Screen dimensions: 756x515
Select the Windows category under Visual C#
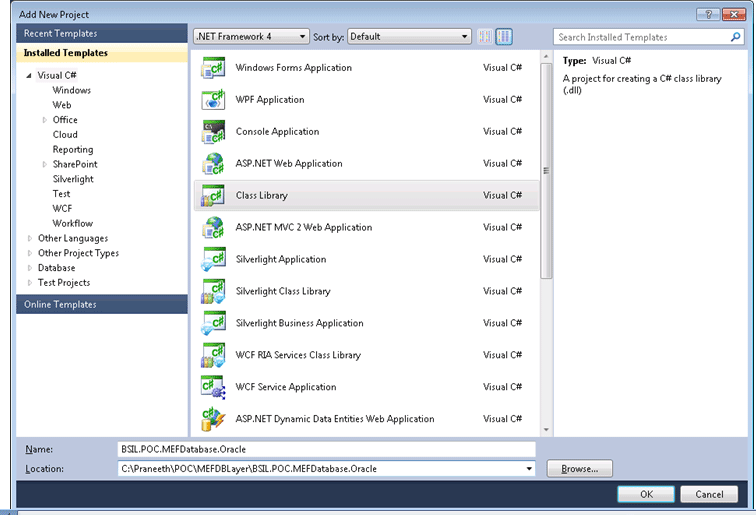pyautogui.click(x=71, y=90)
